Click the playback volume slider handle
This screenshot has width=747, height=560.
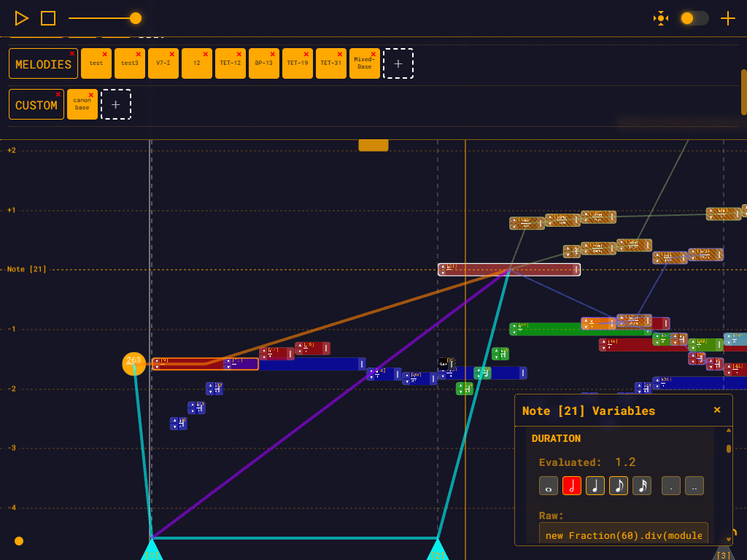[134, 18]
